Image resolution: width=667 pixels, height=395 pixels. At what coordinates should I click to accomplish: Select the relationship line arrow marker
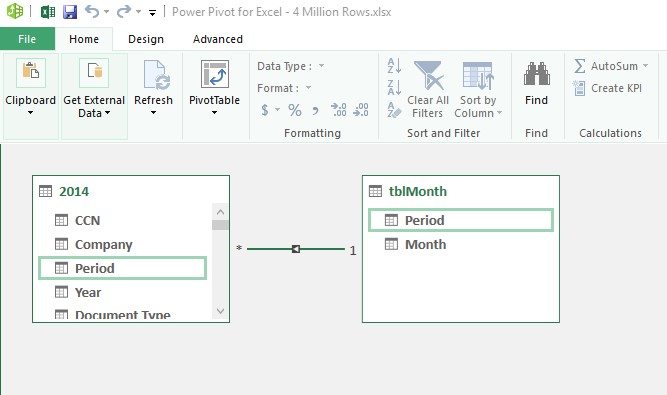click(x=296, y=249)
